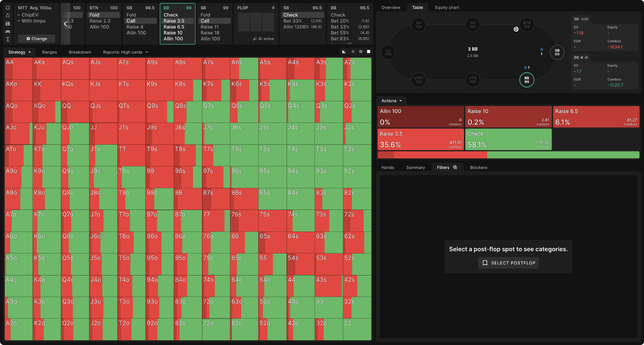Click the AI solve wand icon
Image resolution: width=644 pixels, height=345 pixels.
click(255, 39)
